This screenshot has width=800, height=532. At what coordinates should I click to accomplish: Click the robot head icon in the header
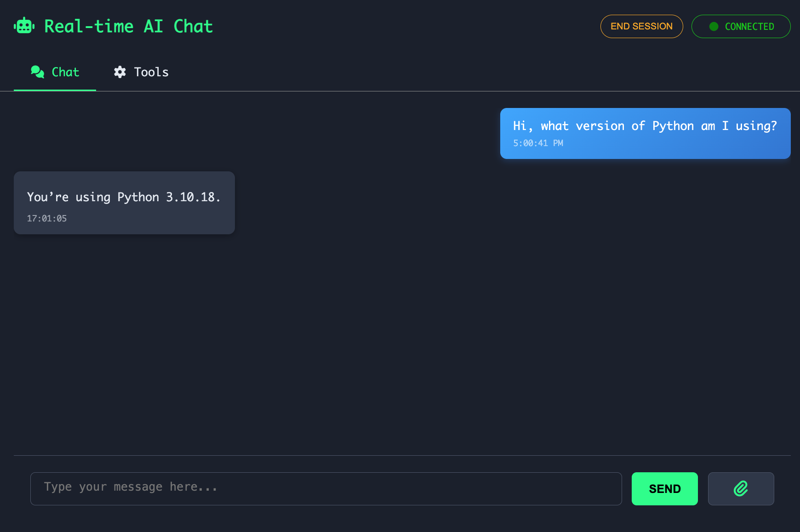tap(24, 25)
